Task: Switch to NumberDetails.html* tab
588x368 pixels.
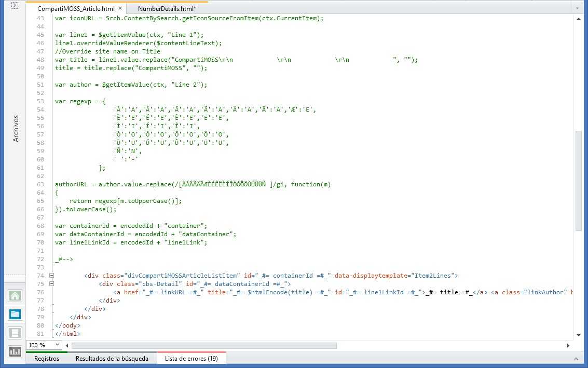Action: [x=167, y=8]
